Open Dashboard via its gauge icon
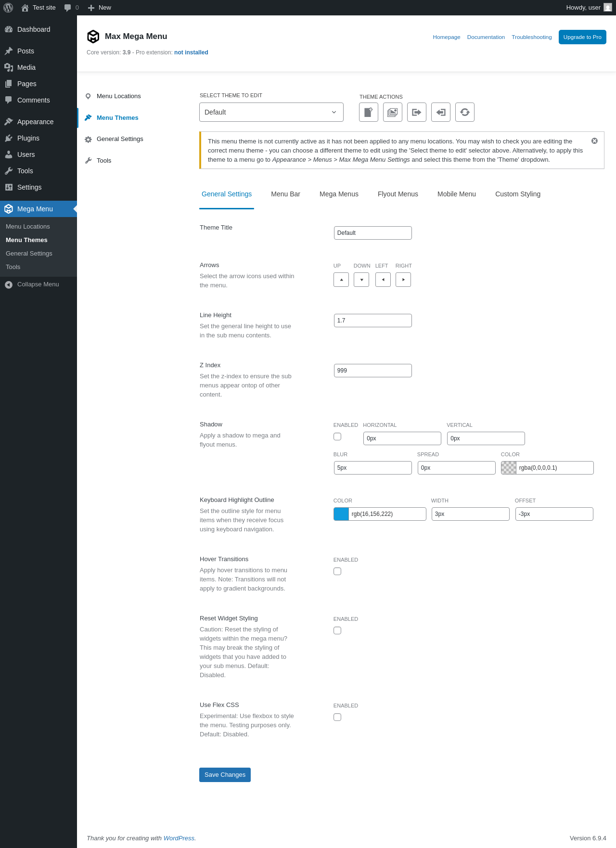The width and height of the screenshot is (616, 848). (9, 29)
